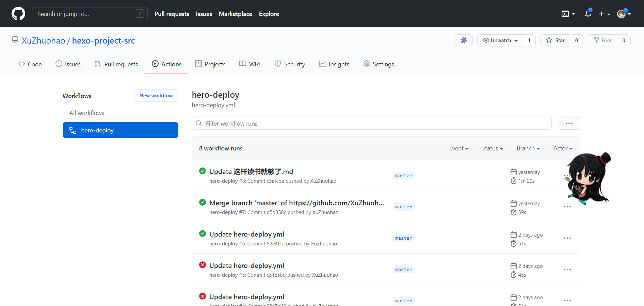This screenshot has width=644, height=306.
Task: Switch to the Insights tab
Action: 334,64
